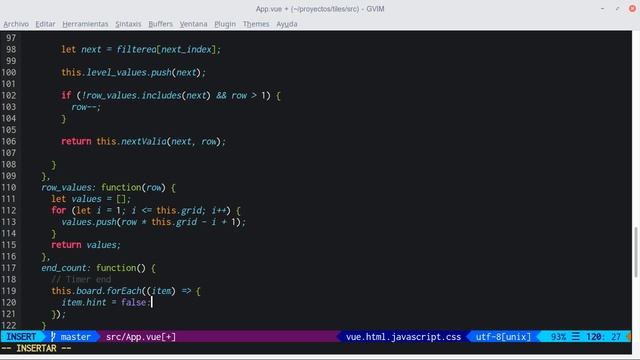This screenshot has width=640, height=360.
Task: Click vue.html.javascript.css filetype segment
Action: pos(403,337)
